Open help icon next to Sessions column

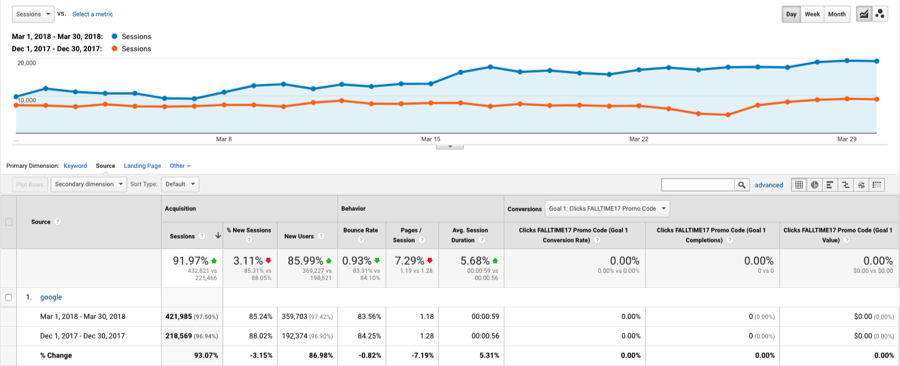pos(202,235)
